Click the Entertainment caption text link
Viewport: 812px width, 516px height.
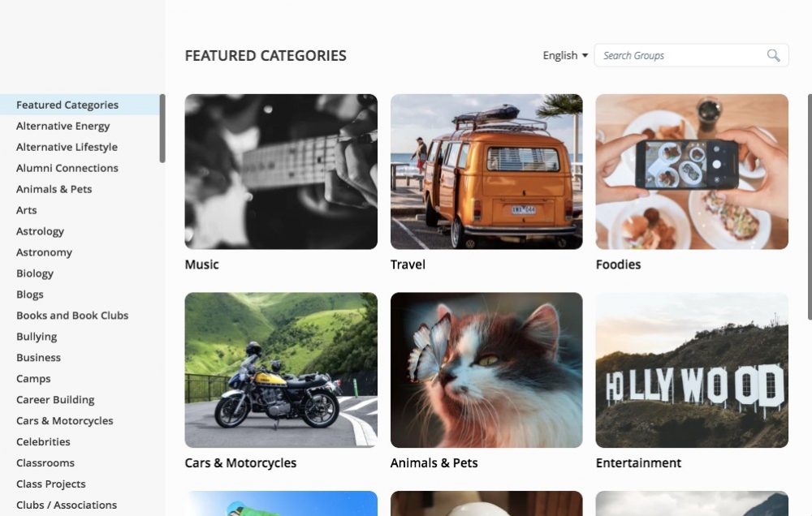pos(638,463)
